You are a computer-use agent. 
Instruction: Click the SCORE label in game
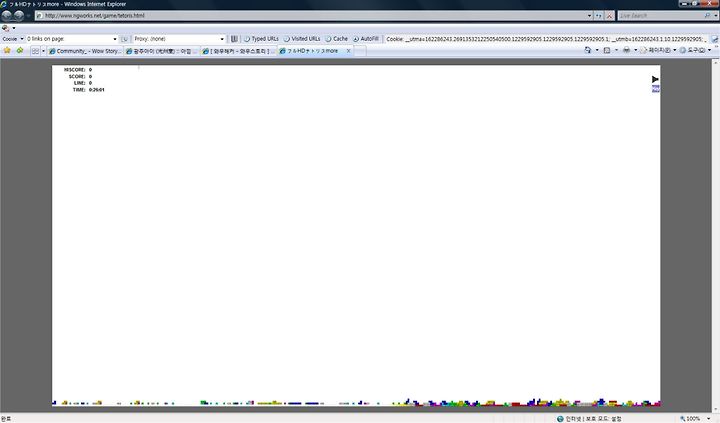click(77, 77)
